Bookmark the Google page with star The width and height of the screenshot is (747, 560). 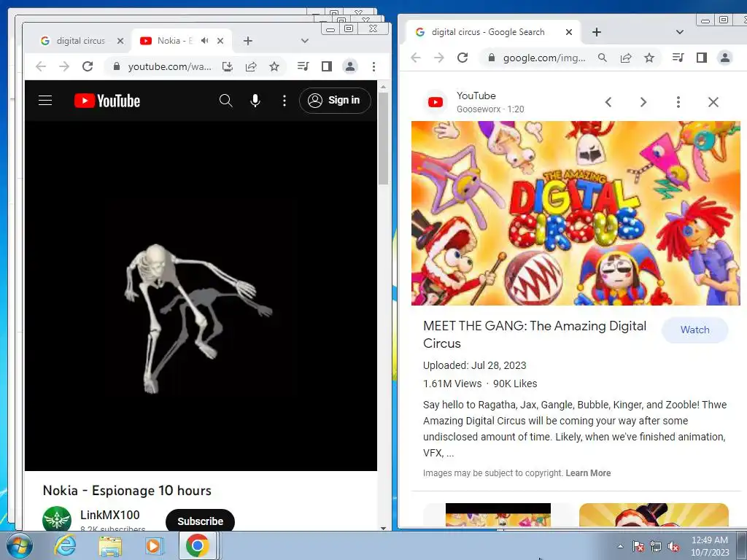(x=649, y=58)
